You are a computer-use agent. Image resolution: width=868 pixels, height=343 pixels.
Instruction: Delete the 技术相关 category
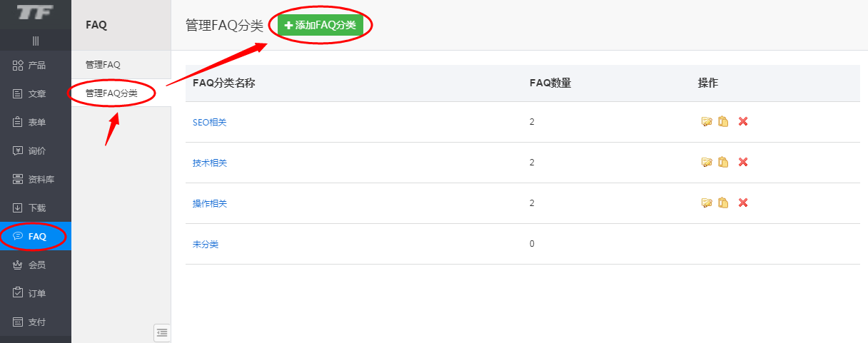tap(743, 163)
